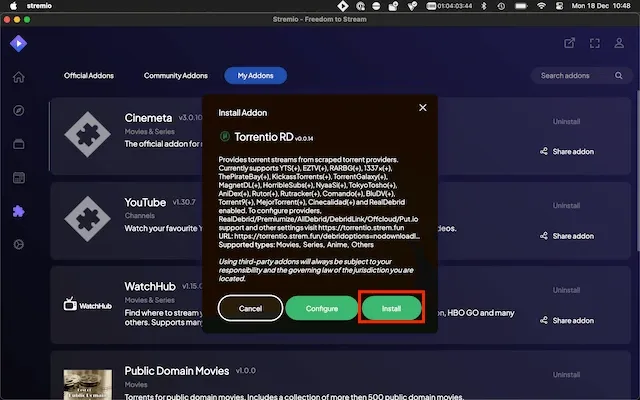This screenshot has height=400, width=640.
Task: Click the Wi-Fi icon in menu bar
Action: point(541,6)
